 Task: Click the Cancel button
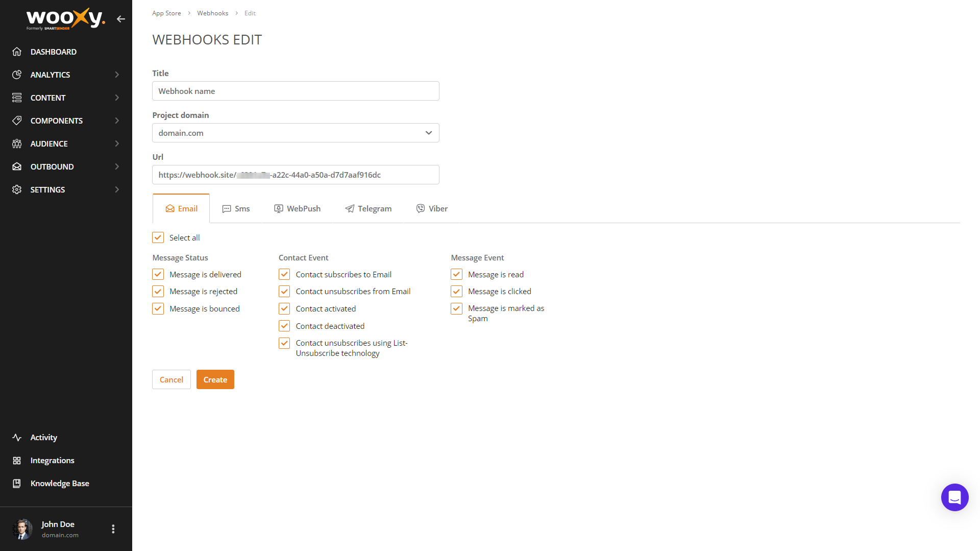[x=171, y=379]
